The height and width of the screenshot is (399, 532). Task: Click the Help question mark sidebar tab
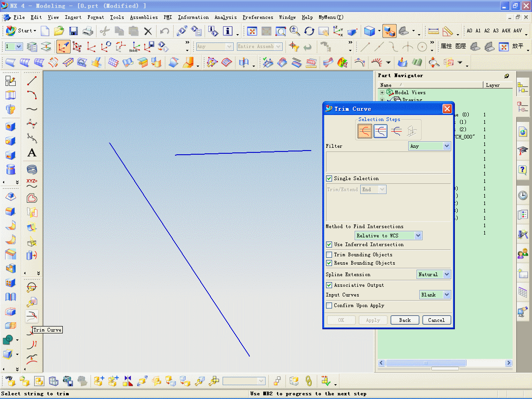click(523, 169)
